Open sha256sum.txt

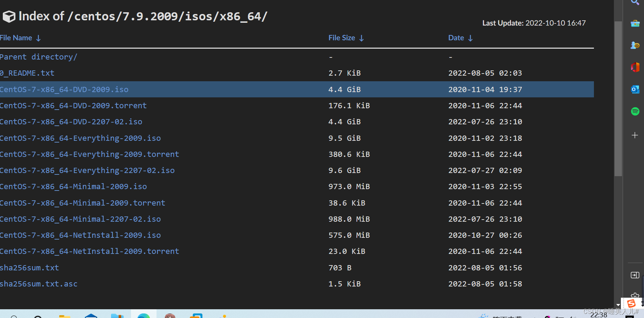[x=29, y=268]
